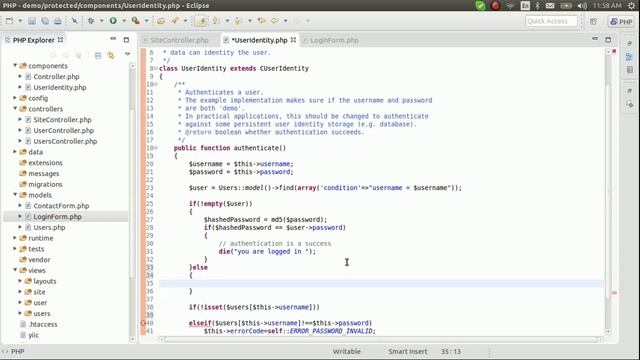Select UserController.php in the tree
Viewport: 640px width, 360px height.
[63, 130]
